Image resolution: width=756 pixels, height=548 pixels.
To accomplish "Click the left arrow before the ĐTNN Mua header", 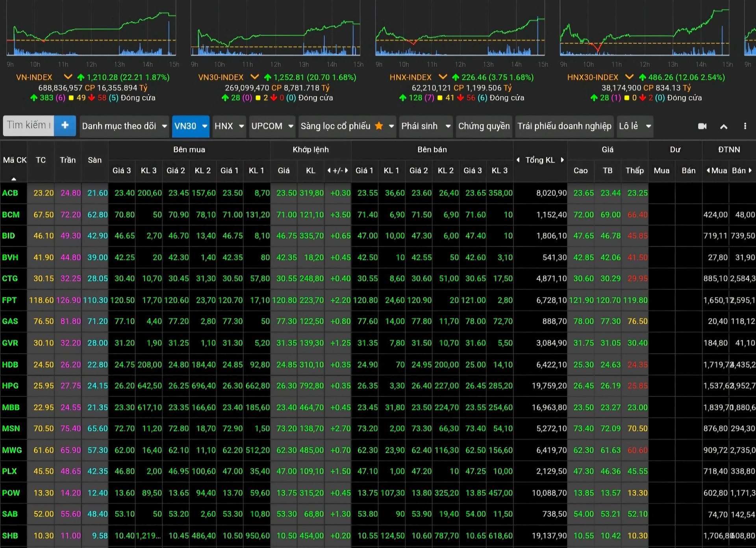I will (708, 170).
